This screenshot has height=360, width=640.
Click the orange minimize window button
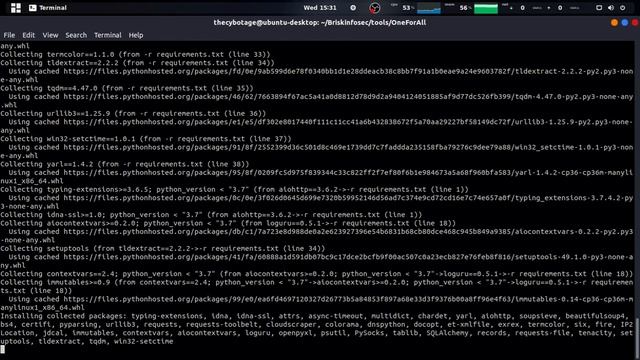point(614,23)
